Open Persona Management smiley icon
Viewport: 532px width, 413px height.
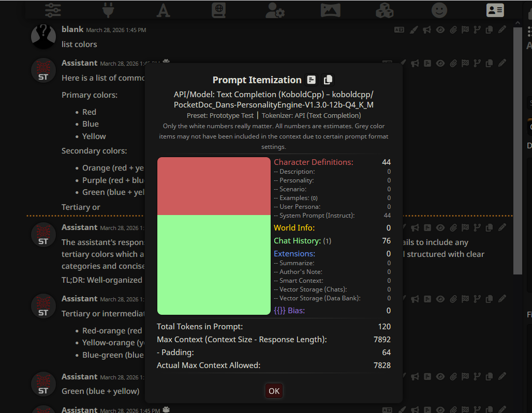click(x=439, y=10)
